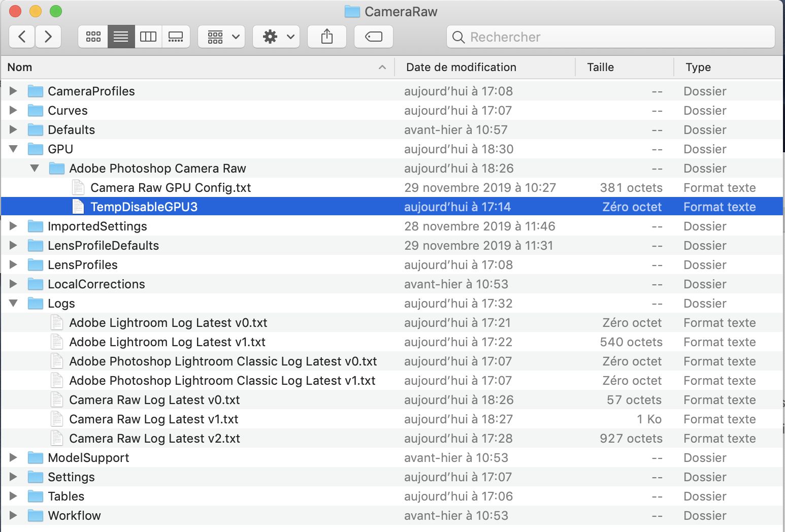Image resolution: width=785 pixels, height=532 pixels.
Task: Select Camera Raw Log Latest v1.txt name
Action: [x=154, y=419]
